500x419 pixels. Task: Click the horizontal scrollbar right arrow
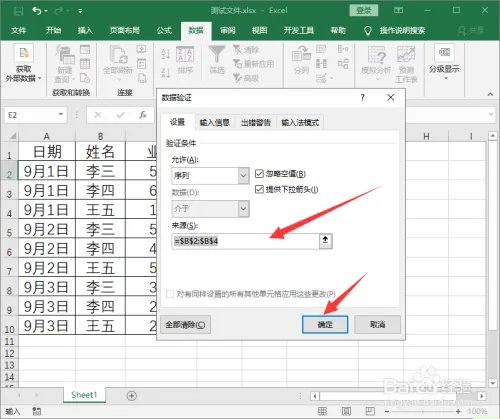tap(481, 396)
